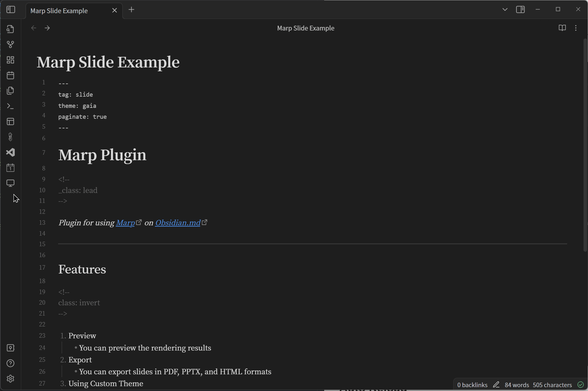
Task: Open the Obsidian.md hyperlink
Action: pos(177,222)
